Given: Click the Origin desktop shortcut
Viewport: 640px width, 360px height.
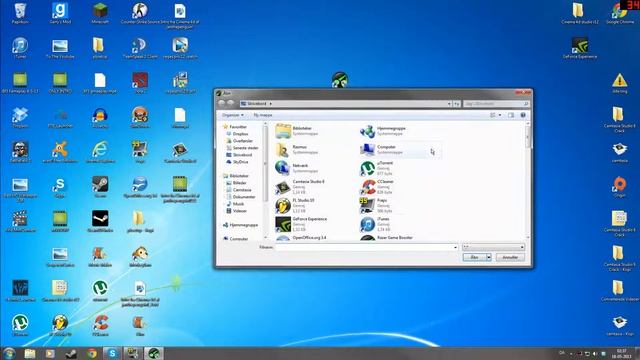Looking at the screenshot, I should (x=620, y=187).
